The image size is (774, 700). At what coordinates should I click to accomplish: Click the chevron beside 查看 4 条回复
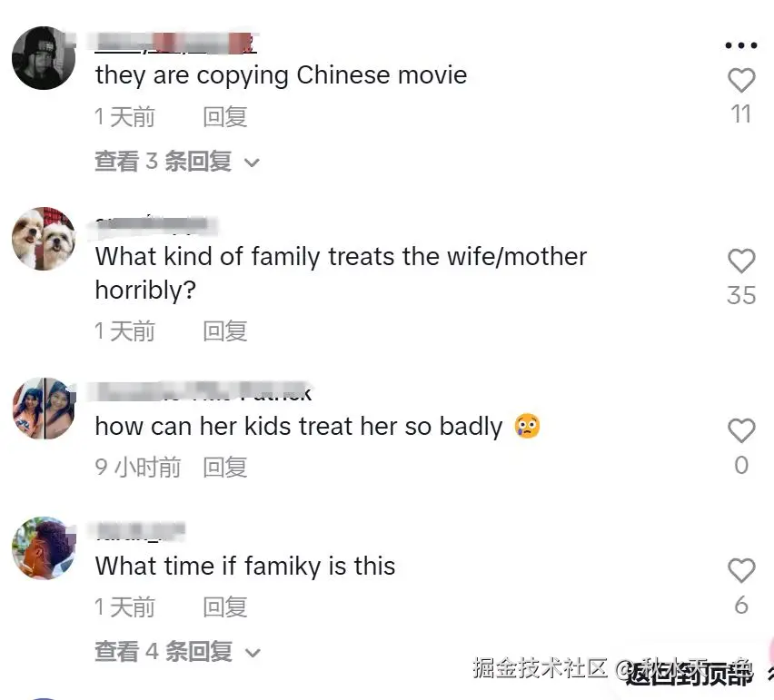point(253,653)
